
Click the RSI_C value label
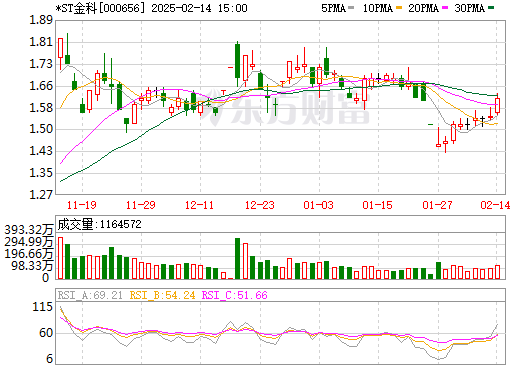[x=235, y=295]
